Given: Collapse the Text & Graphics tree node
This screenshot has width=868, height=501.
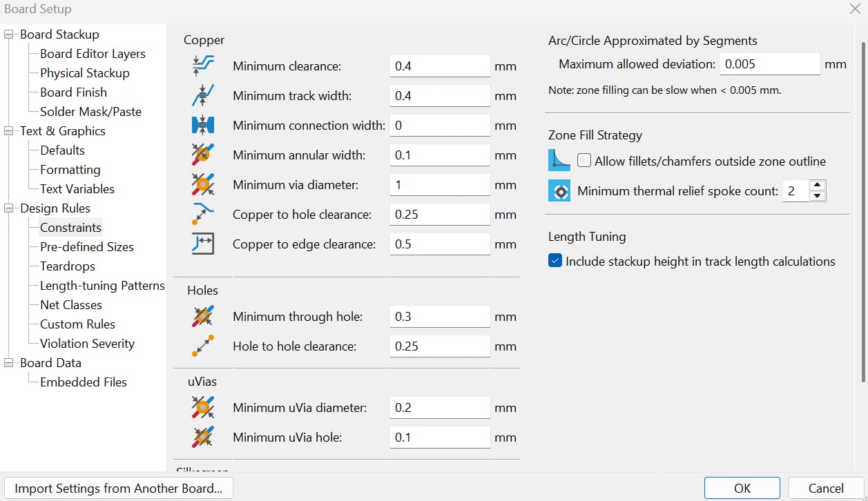Looking at the screenshot, I should point(10,131).
